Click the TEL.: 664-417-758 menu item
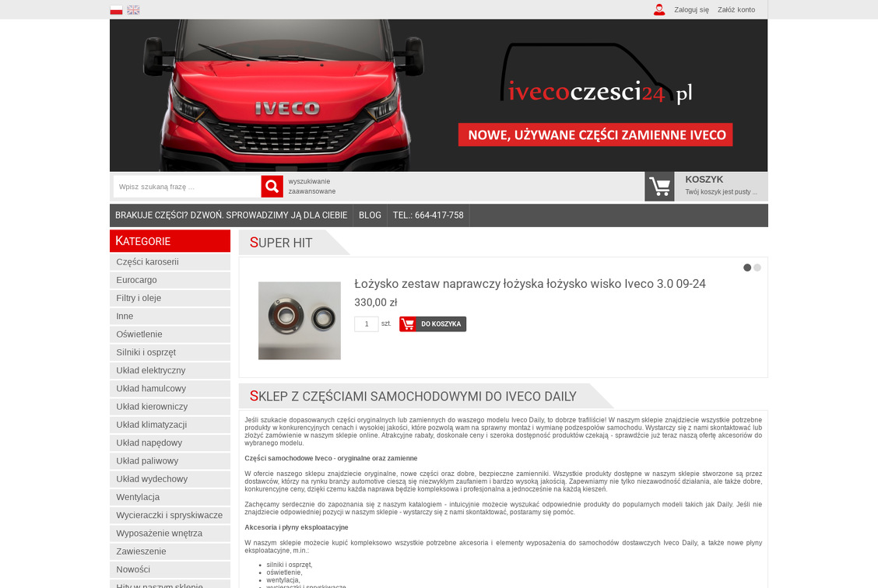This screenshot has height=588, width=878. click(428, 215)
